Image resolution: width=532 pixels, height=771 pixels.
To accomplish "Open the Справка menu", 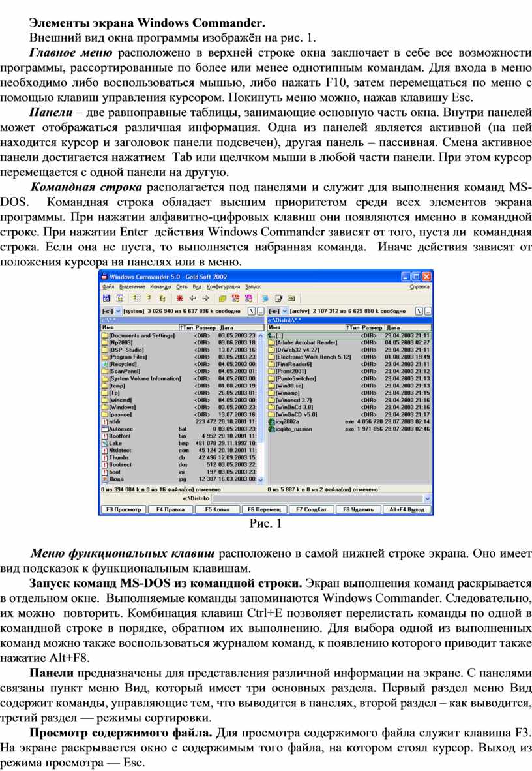I will click(419, 286).
